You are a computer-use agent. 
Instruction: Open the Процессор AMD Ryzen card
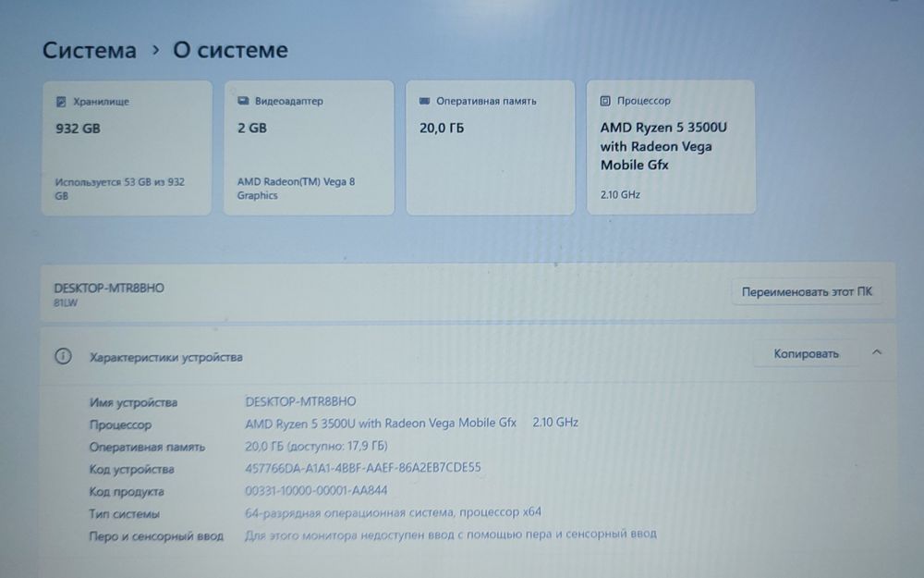[671, 147]
